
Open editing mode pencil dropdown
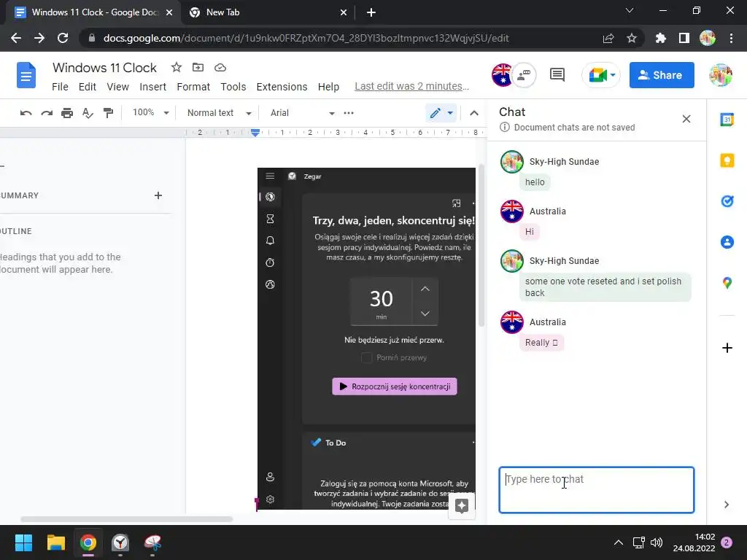441,113
